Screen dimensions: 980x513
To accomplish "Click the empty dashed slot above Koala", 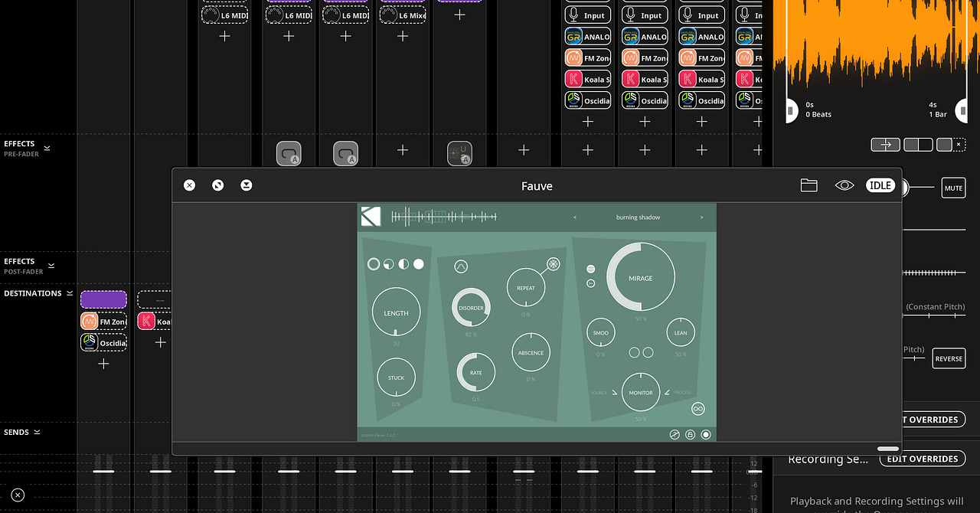I will coord(154,299).
